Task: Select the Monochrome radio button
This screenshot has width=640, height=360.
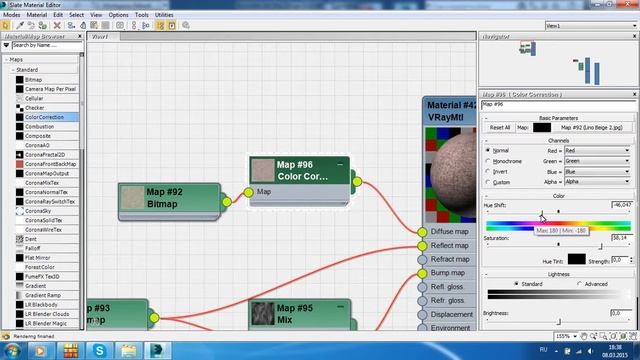Action: point(487,161)
